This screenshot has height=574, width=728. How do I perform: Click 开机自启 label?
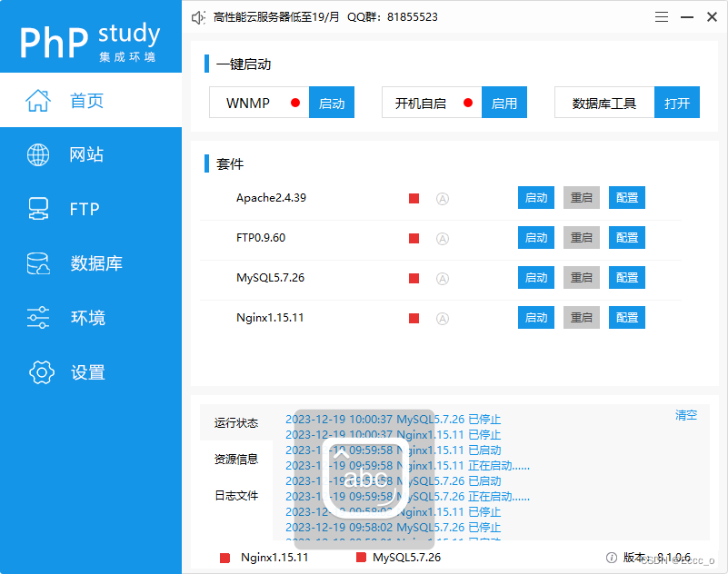pos(421,103)
